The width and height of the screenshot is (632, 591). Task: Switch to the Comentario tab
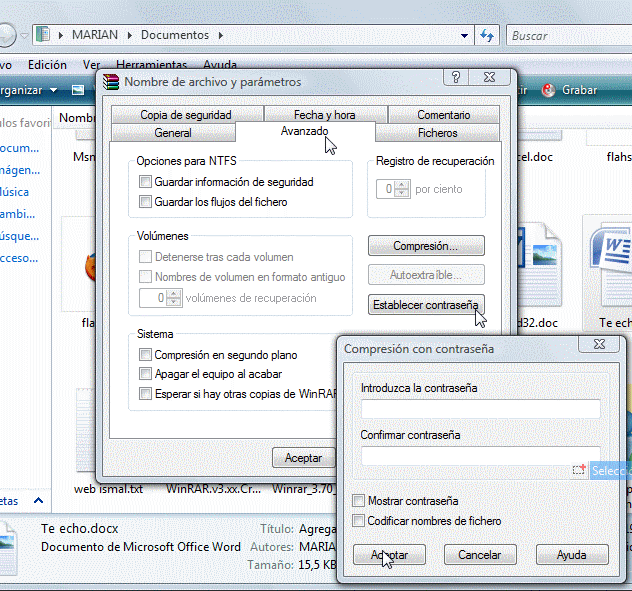coord(443,114)
